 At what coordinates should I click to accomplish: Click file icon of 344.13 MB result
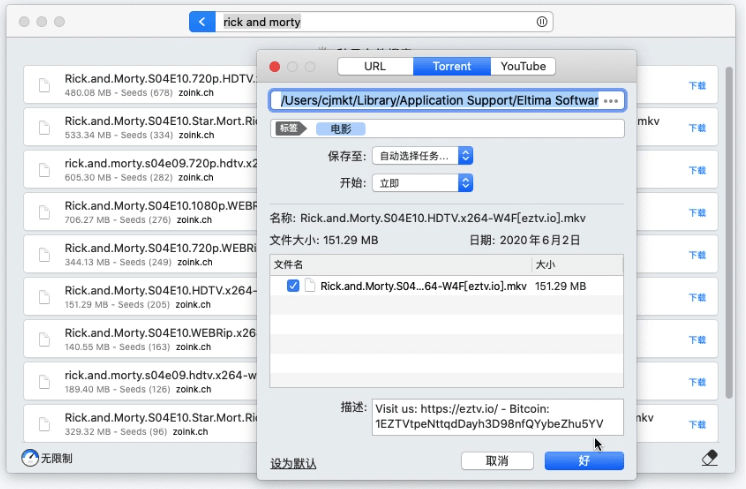pyautogui.click(x=44, y=254)
